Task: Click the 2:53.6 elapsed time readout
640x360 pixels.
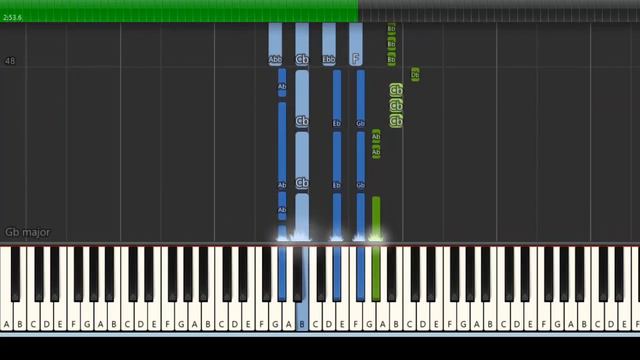Action: click(12, 18)
